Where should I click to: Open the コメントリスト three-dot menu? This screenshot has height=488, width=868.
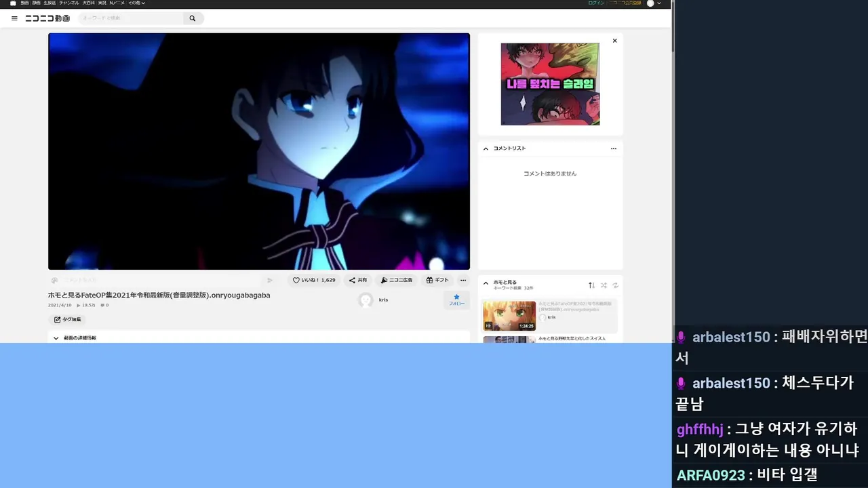614,148
